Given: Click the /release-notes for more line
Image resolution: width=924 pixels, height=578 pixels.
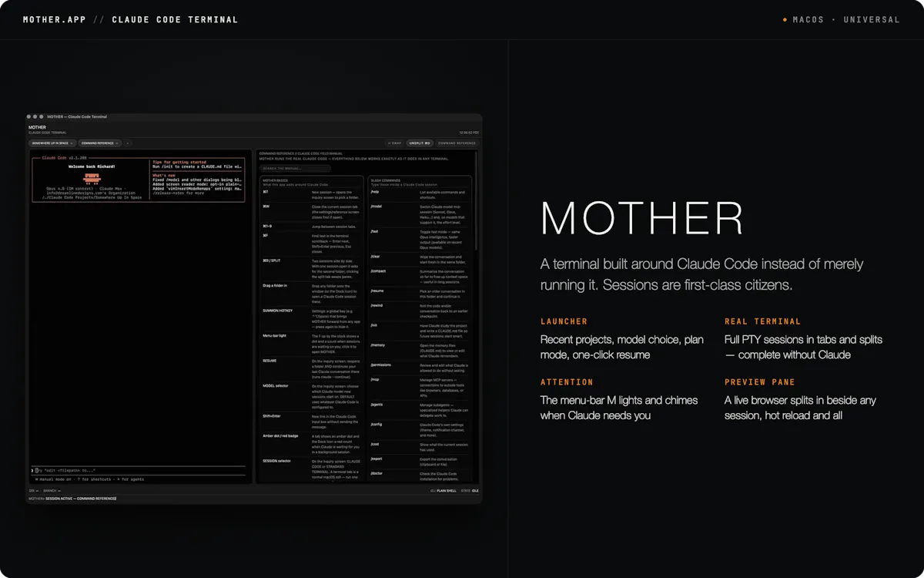Looking at the screenshot, I should [x=178, y=193].
